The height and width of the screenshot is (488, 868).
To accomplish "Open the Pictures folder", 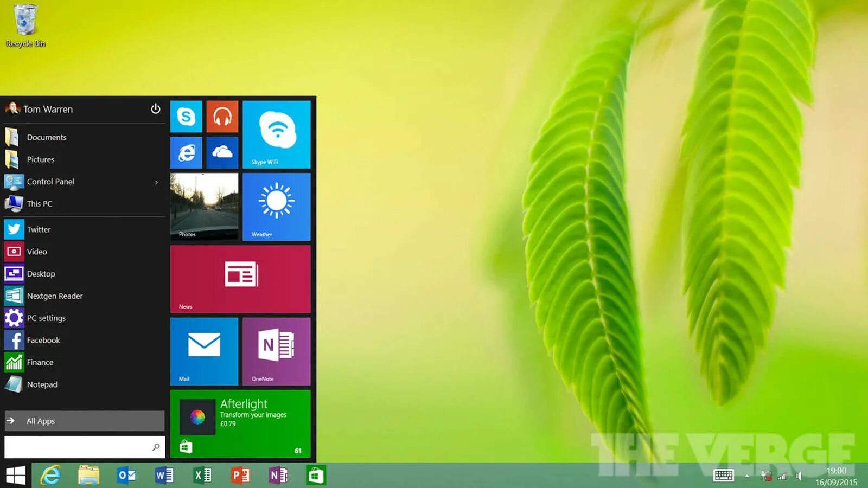I will click(x=84, y=159).
